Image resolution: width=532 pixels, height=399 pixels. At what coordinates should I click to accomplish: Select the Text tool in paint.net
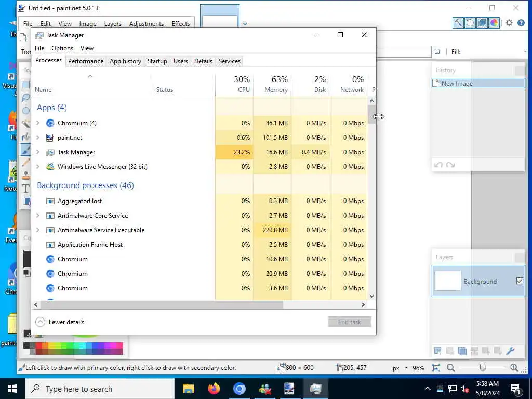26,188
